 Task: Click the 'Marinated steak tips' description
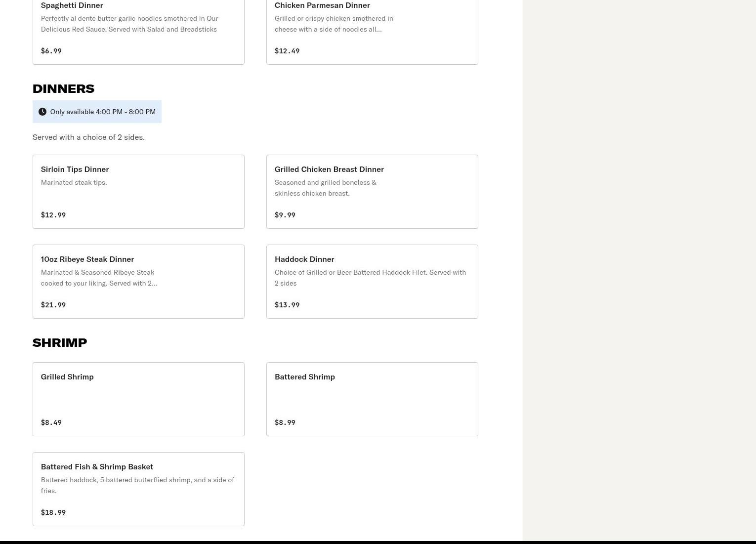point(74,182)
